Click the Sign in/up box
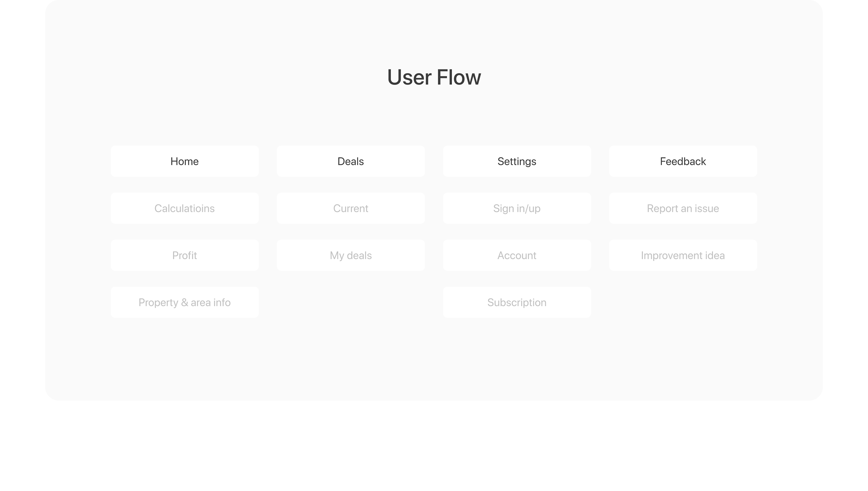The image size is (868, 491). [x=517, y=208]
